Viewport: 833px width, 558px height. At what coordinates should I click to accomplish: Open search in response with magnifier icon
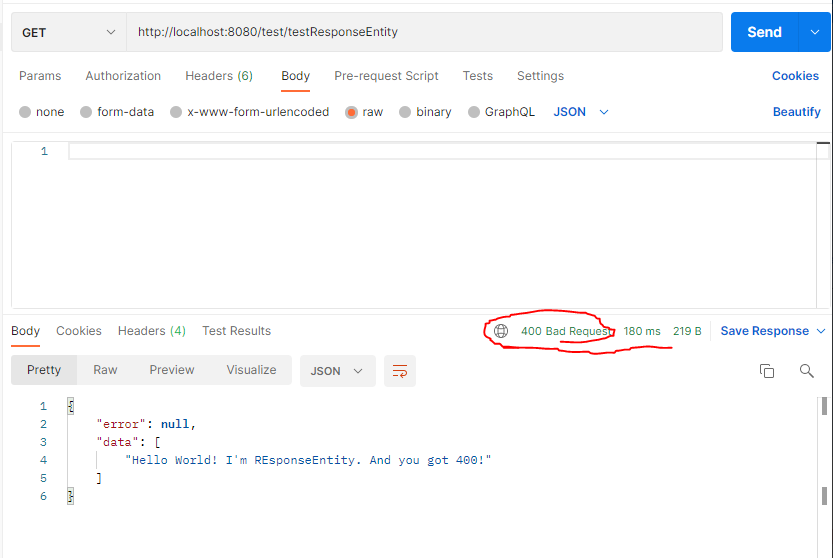coord(806,371)
